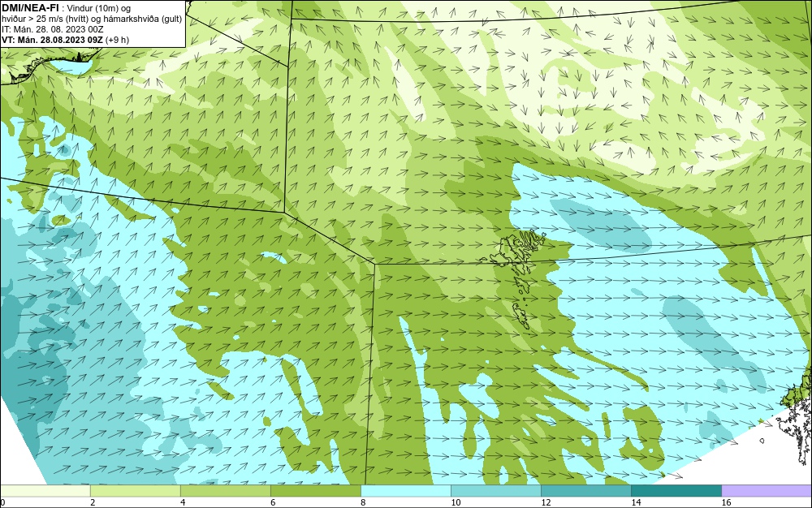Click the 10–12 m/s turquoise legend swatch
The image size is (812, 508).
click(496, 490)
